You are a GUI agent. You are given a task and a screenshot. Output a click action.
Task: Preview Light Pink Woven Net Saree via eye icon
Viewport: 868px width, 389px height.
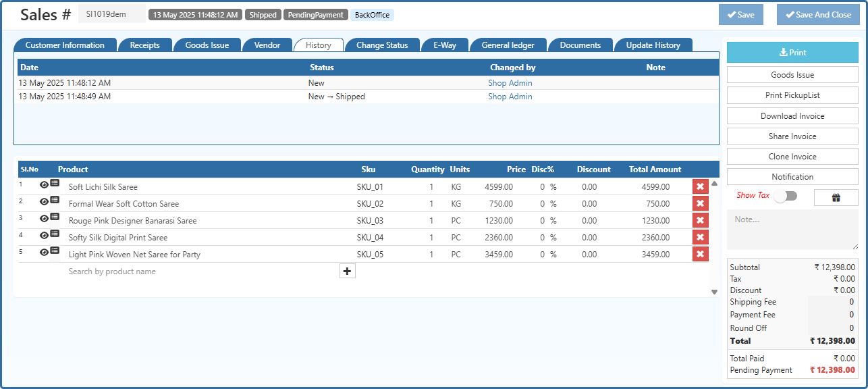pyautogui.click(x=43, y=252)
